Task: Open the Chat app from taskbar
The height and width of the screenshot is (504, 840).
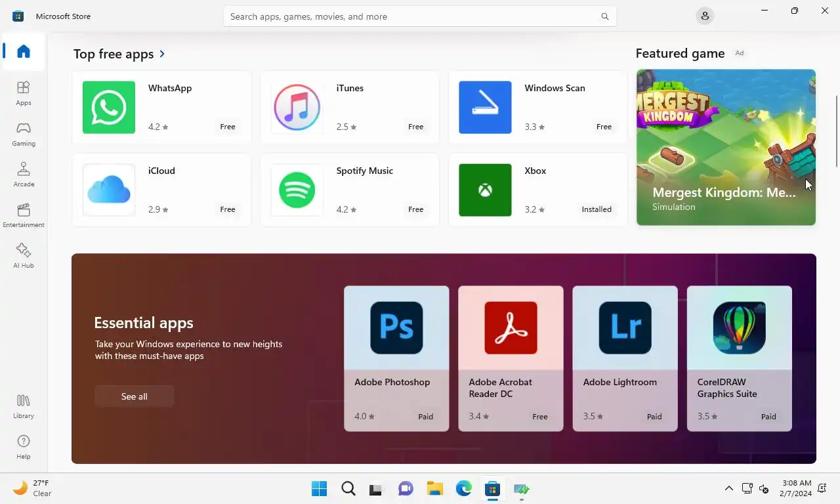Action: click(406, 488)
